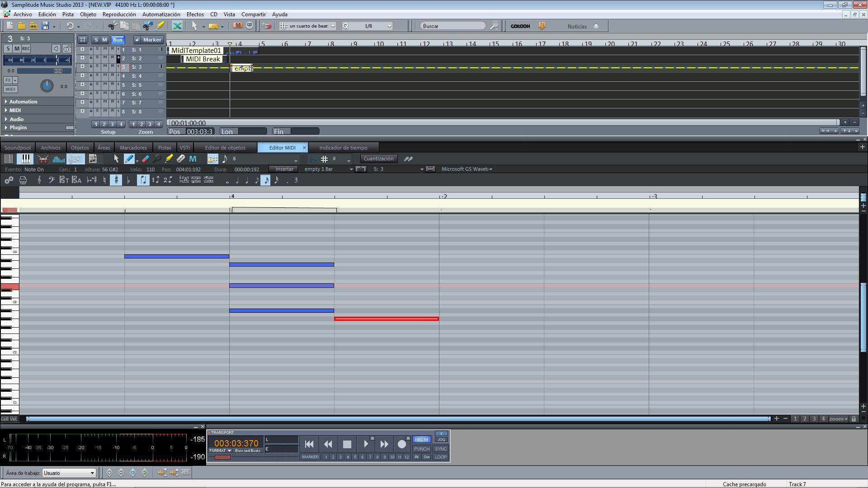Select the magnifier zoom tool in MIDI editor
868x488 pixels.
[x=157, y=159]
